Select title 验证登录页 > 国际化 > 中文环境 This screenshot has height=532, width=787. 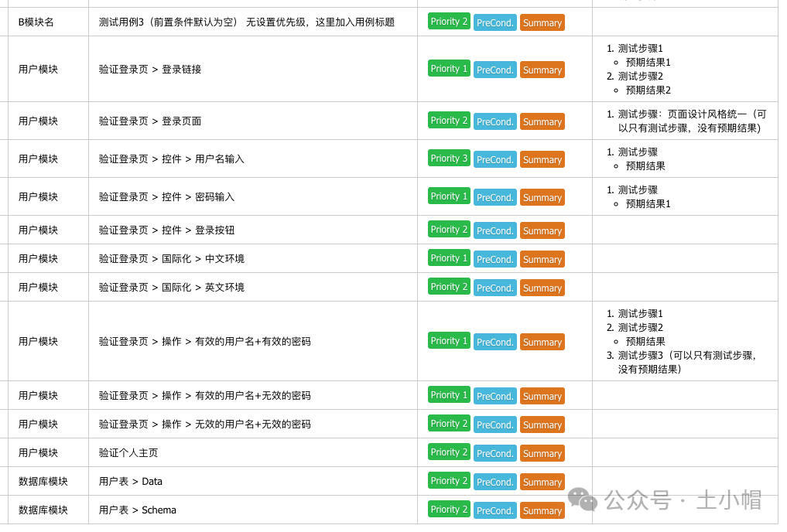point(171,259)
